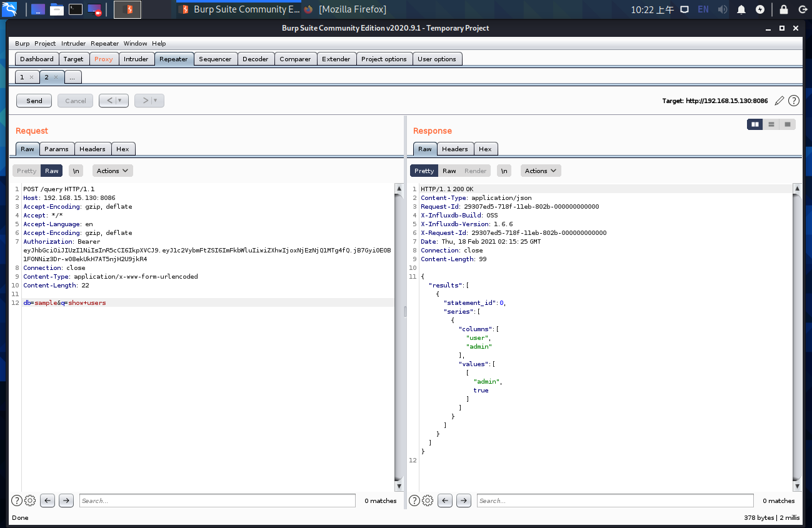812x528 pixels.
Task: Click the left arrow below the request editor
Action: pos(47,501)
